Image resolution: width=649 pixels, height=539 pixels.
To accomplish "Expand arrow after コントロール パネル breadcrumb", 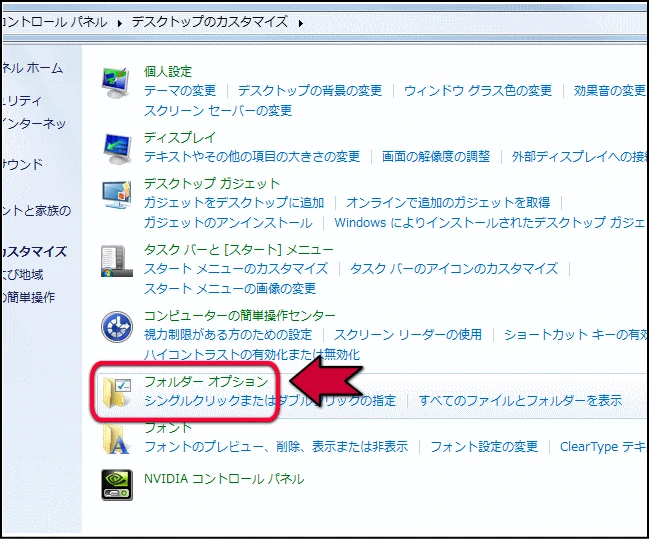I will [x=120, y=23].
